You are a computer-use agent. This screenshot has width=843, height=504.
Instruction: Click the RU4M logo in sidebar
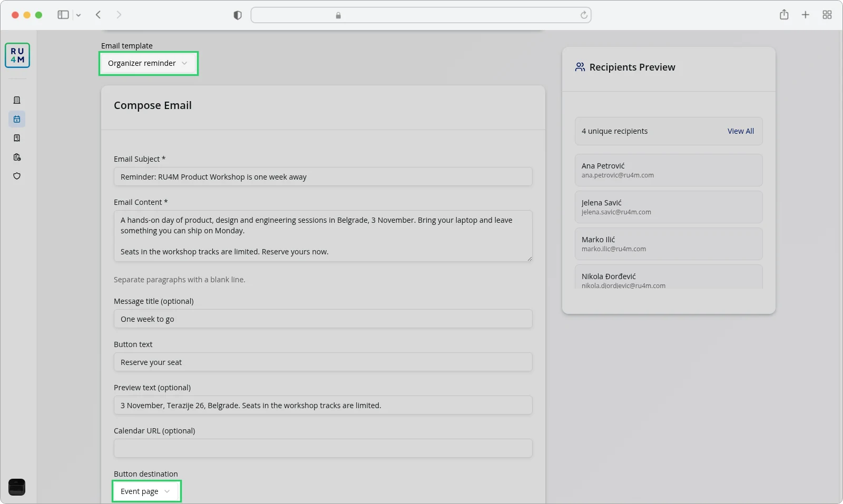[17, 55]
